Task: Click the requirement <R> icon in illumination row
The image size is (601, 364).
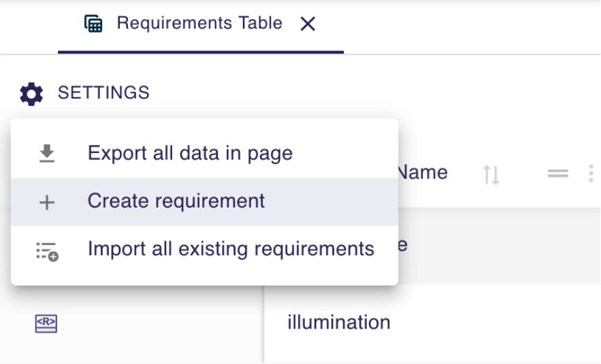Action: click(x=46, y=324)
